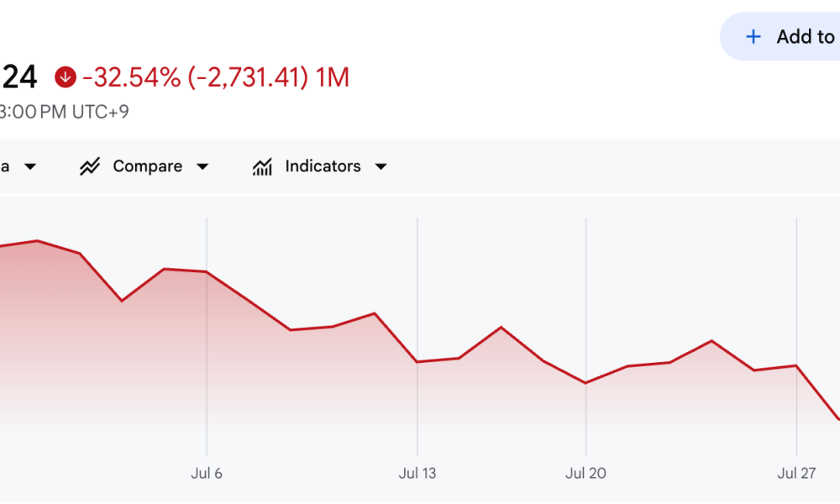Image resolution: width=840 pixels, height=504 pixels.
Task: Expand the Indicators dropdown arrow
Action: click(x=381, y=166)
